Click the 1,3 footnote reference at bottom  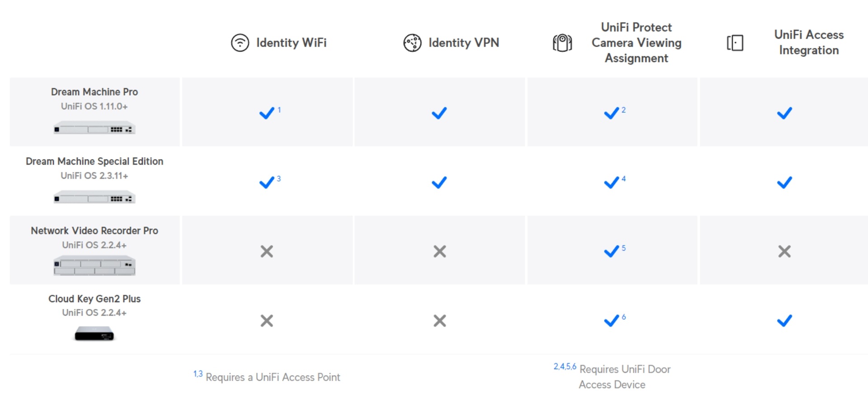(198, 374)
